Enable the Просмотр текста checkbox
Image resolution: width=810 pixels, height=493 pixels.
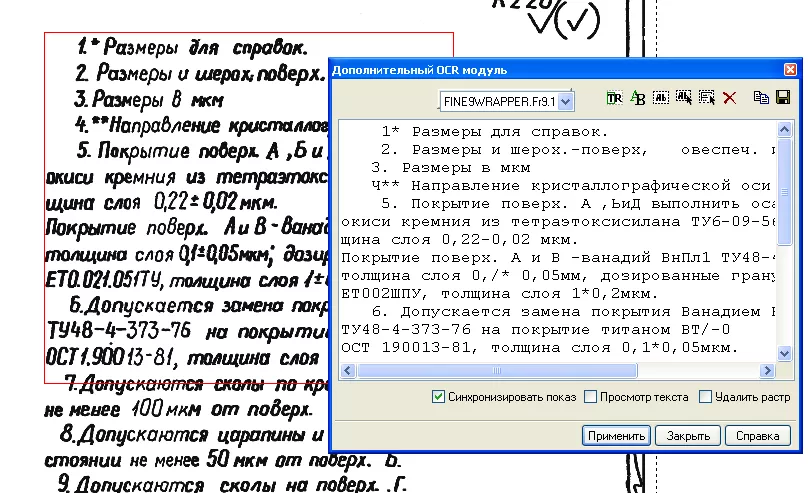591,397
